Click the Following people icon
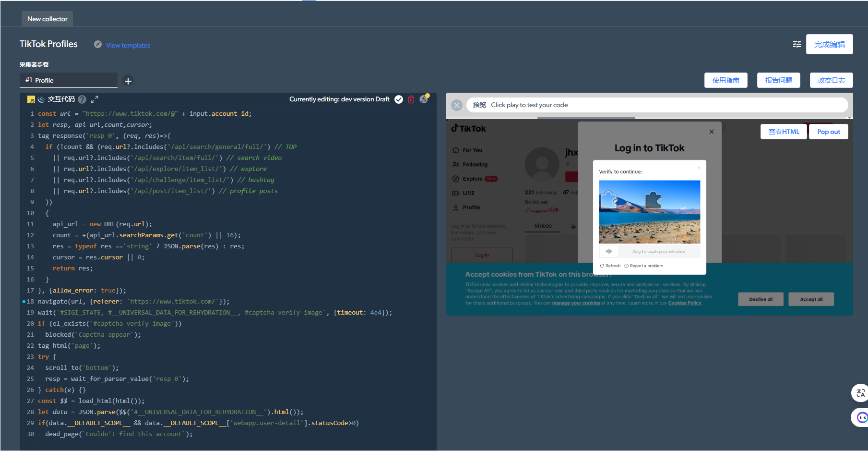The image size is (868, 452). (x=456, y=164)
